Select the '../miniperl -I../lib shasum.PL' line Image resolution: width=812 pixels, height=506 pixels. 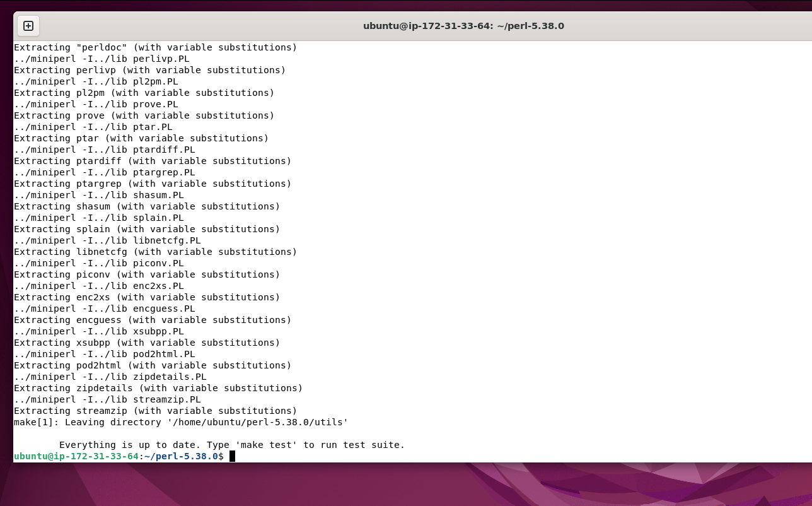99,195
